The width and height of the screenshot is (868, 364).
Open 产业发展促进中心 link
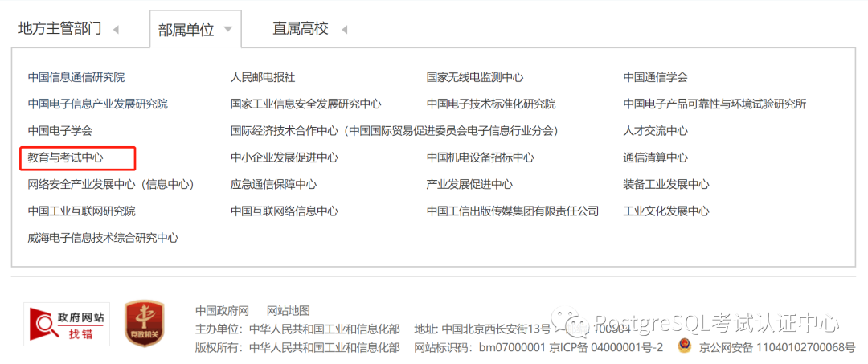(x=469, y=184)
